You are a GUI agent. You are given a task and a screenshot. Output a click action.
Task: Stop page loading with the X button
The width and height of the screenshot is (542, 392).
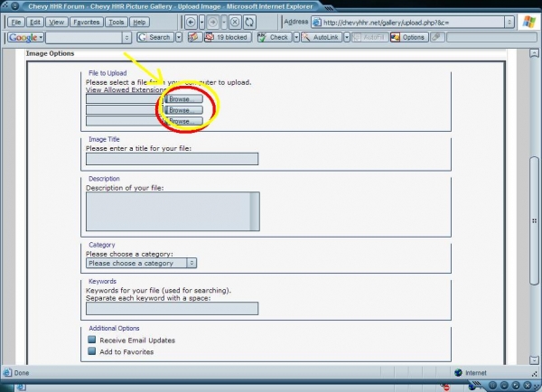234,22
